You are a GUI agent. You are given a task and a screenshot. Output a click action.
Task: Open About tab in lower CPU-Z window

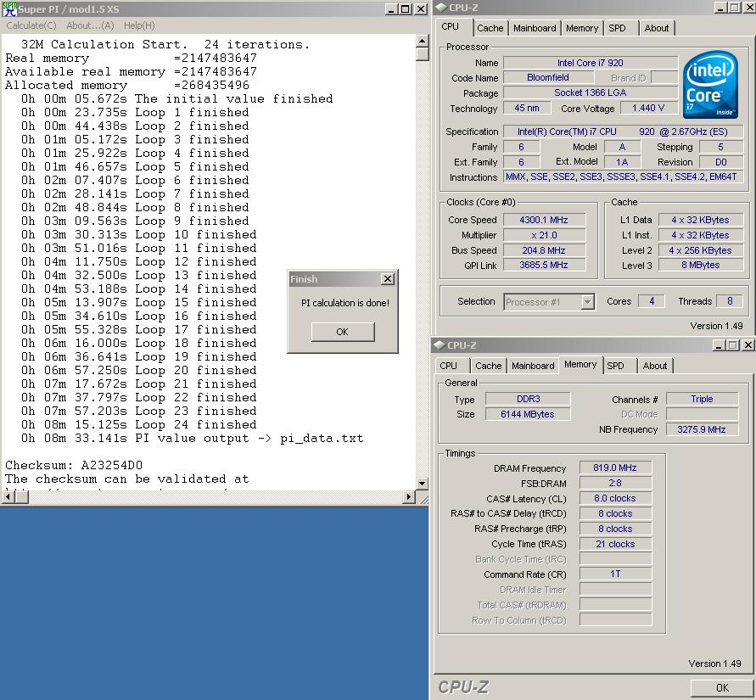click(655, 366)
